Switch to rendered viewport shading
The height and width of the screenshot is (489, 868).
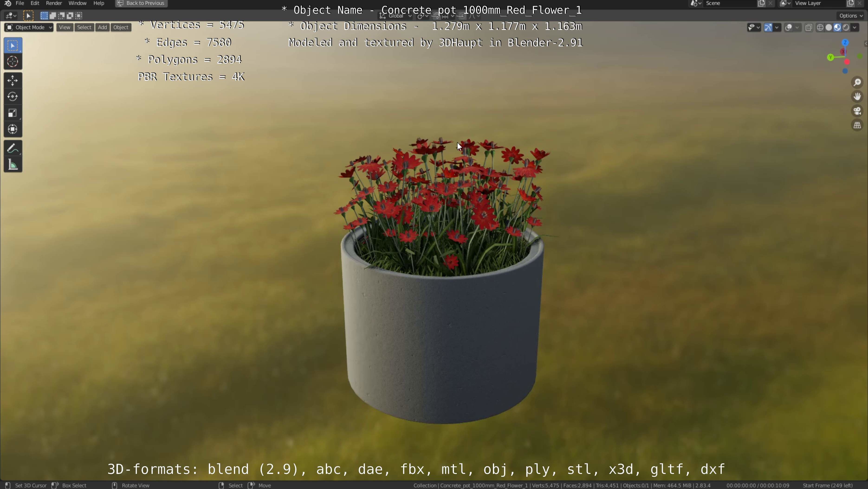click(x=846, y=28)
